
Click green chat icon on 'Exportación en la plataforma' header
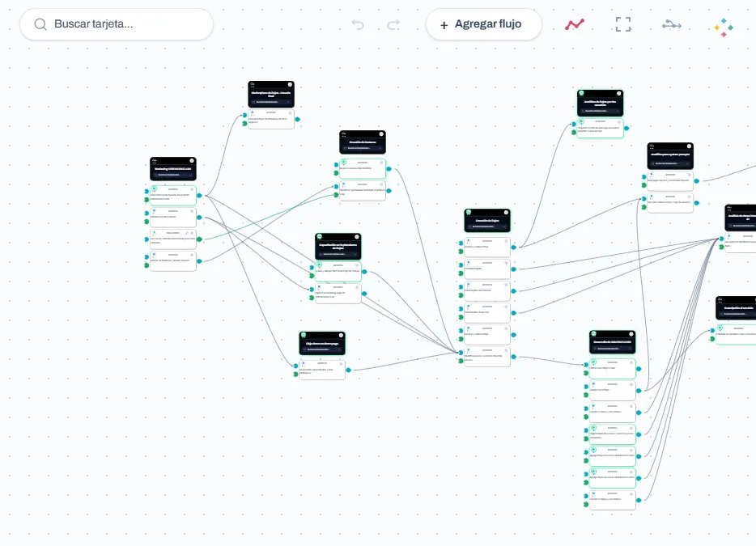click(x=319, y=237)
